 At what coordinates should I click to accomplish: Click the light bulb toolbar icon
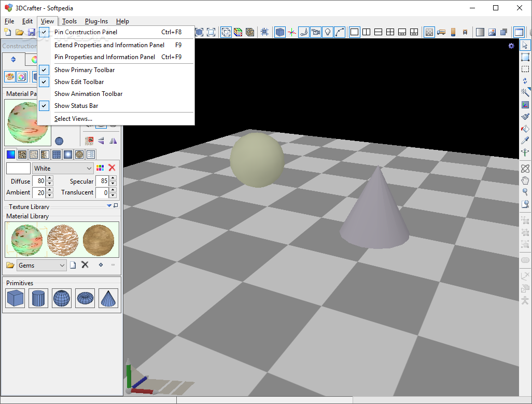pos(328,32)
